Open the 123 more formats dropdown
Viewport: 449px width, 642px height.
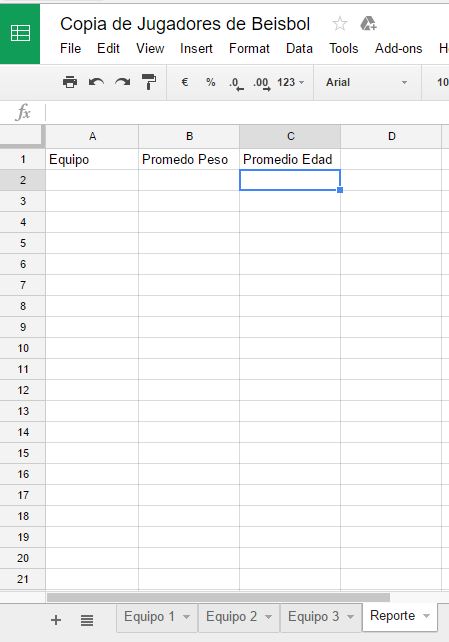pos(291,82)
